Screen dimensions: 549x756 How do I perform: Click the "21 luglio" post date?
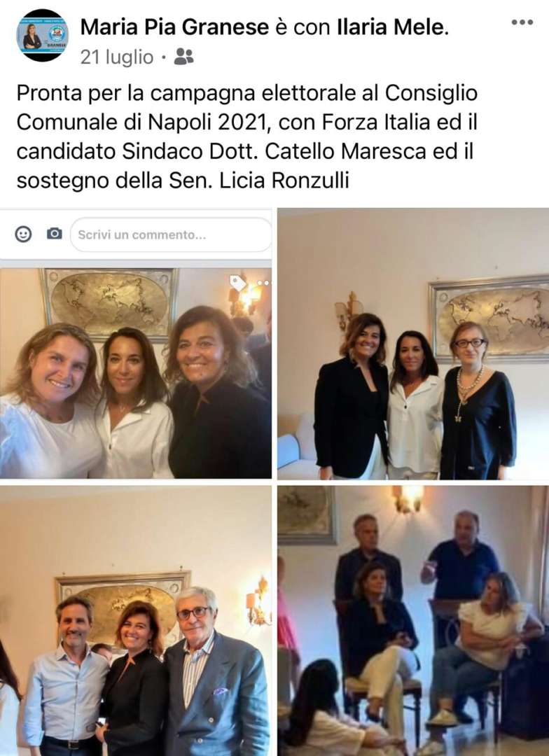[x=117, y=57]
